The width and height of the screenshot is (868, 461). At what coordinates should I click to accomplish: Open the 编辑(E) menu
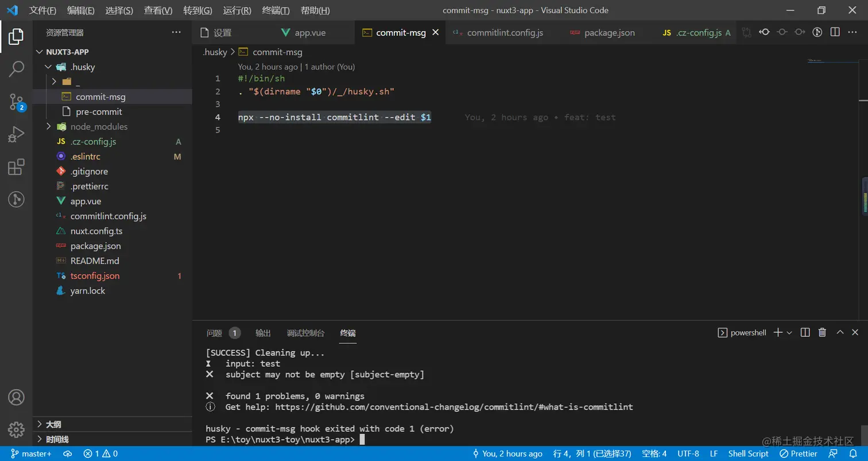81,10
